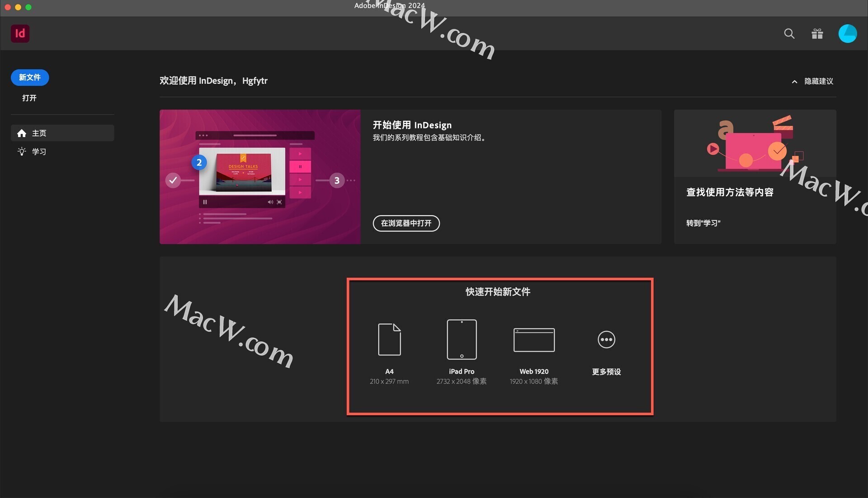Open the tutorial video thumbnail
868x498 pixels.
[x=260, y=177]
